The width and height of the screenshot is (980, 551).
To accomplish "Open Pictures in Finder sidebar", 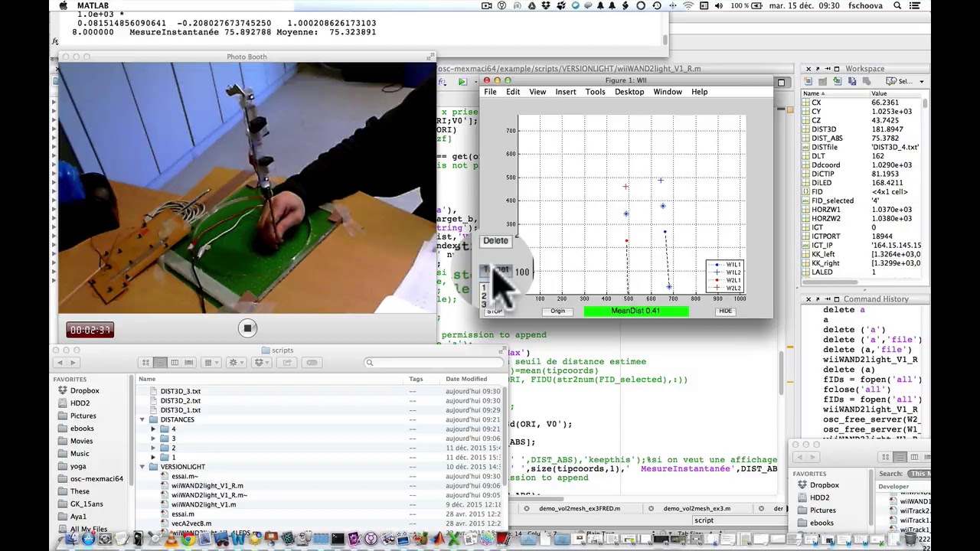I will coord(83,416).
